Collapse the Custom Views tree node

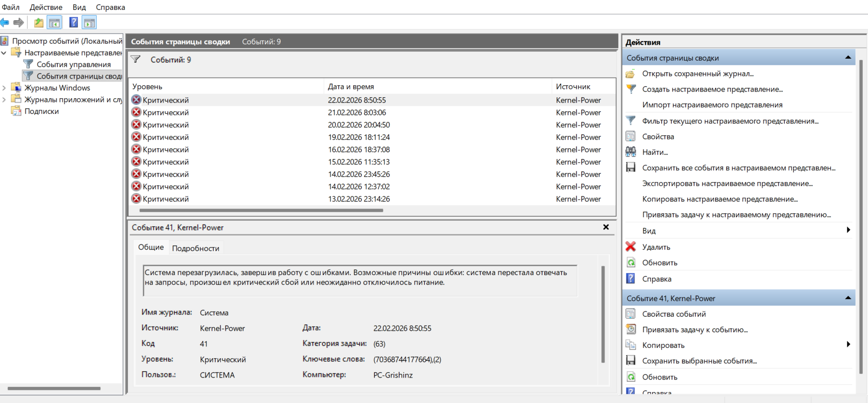point(4,53)
